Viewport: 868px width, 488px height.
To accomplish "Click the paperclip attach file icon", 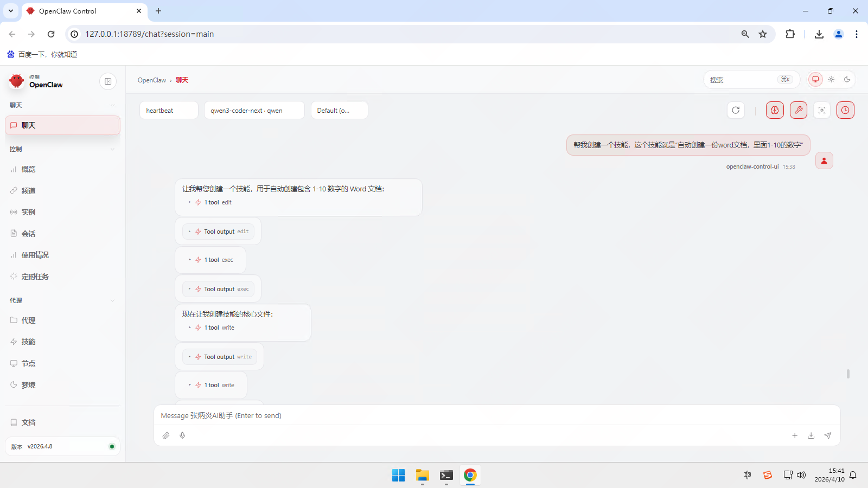I will pos(166,435).
